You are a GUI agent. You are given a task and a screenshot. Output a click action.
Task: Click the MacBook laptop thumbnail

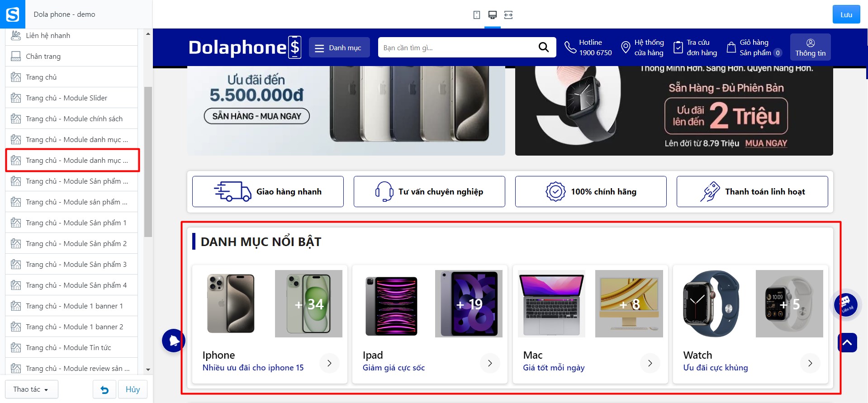[551, 303]
